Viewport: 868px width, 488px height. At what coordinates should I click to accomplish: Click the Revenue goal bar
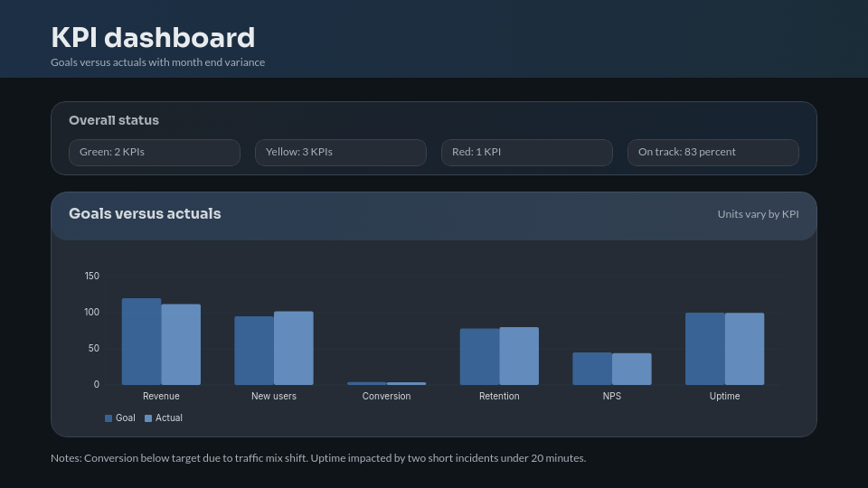pyautogui.click(x=141, y=342)
